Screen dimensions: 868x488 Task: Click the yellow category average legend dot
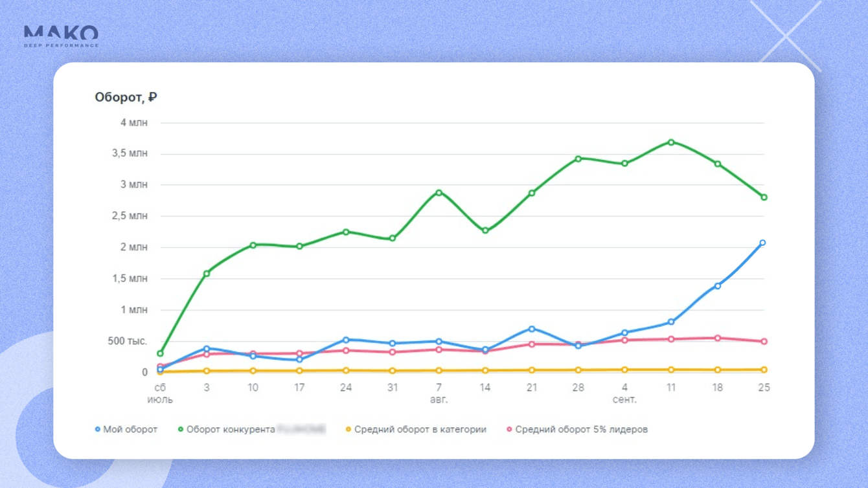pyautogui.click(x=348, y=429)
